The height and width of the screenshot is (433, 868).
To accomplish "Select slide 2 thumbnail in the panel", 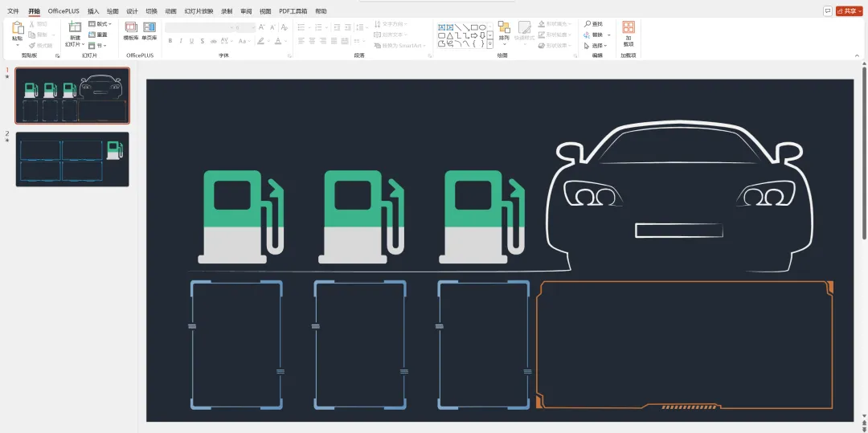I will (72, 159).
